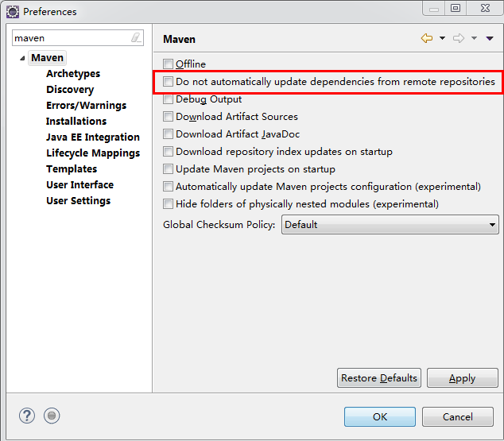Open the Installations preference page
Viewport: 504px width, 441px height.
(x=76, y=121)
